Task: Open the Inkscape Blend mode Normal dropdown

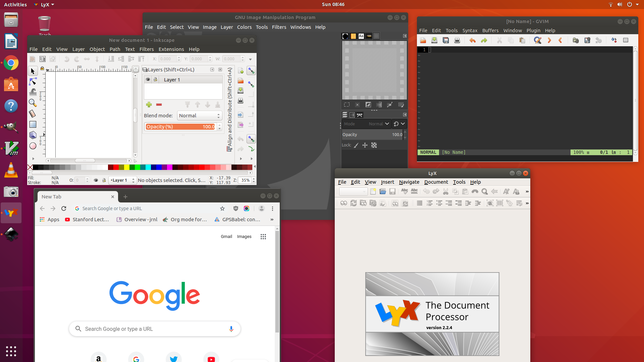Action: pos(200,116)
